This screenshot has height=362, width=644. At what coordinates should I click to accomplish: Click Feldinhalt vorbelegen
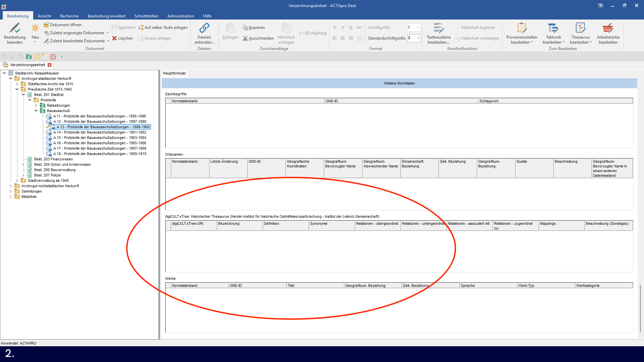click(x=477, y=38)
